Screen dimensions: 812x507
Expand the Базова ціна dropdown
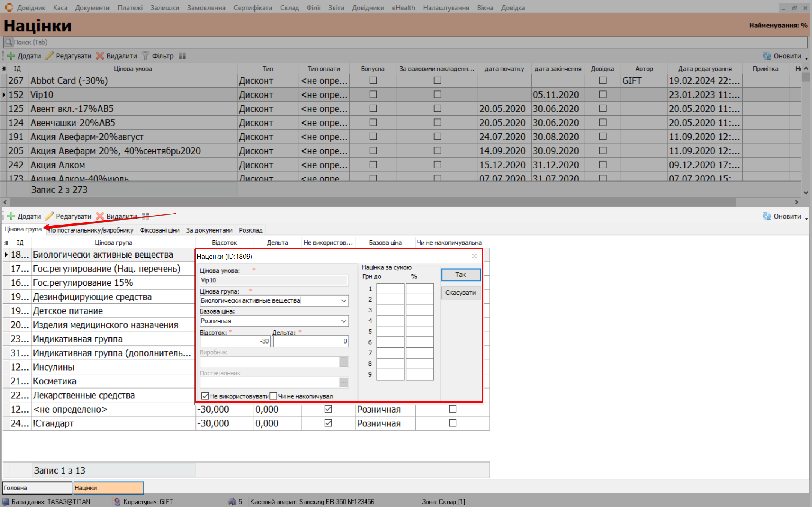(x=343, y=321)
